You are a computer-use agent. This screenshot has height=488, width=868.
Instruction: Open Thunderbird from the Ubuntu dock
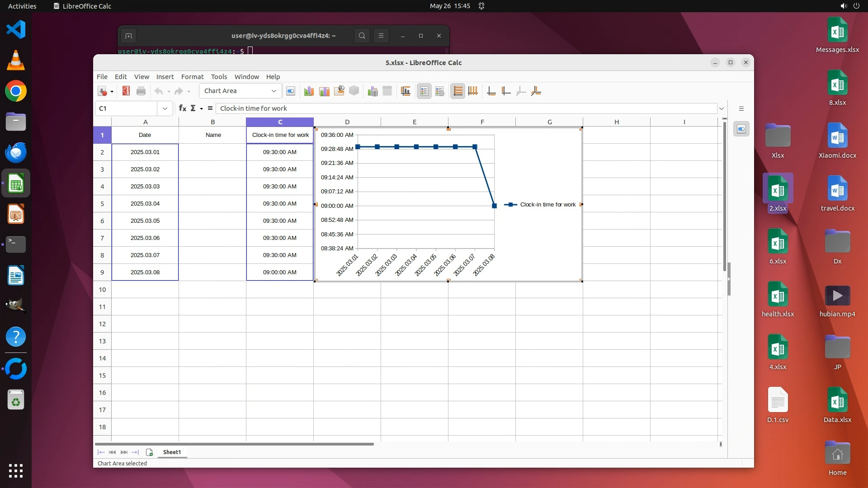[x=16, y=153]
